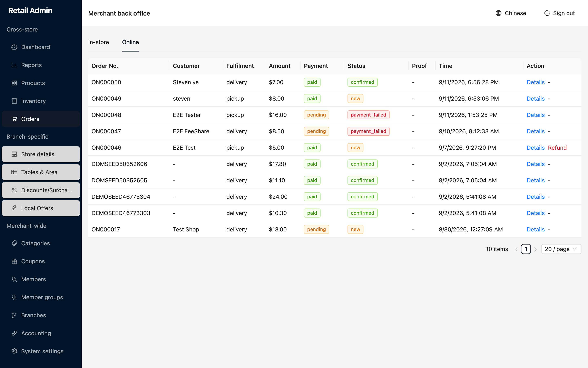588x368 pixels.
Task: Click the Discounts/Surcharges percent icon
Action: [14, 190]
